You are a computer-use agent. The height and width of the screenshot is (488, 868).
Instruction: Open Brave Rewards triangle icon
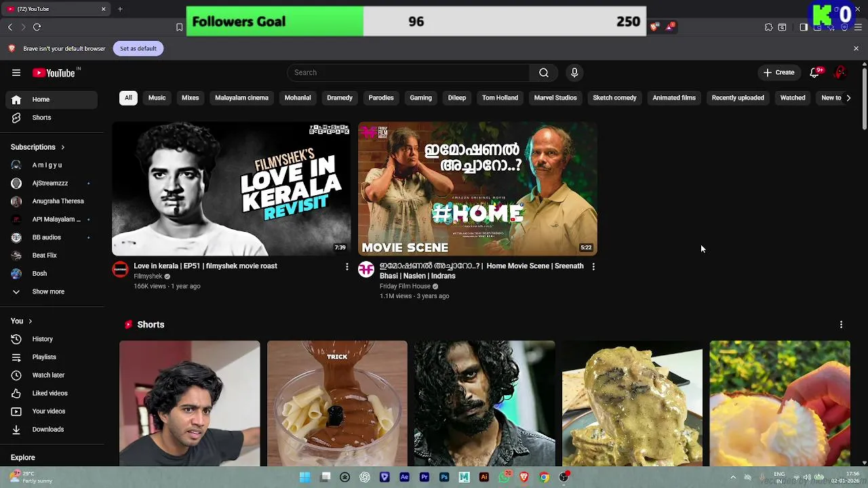pos(670,27)
